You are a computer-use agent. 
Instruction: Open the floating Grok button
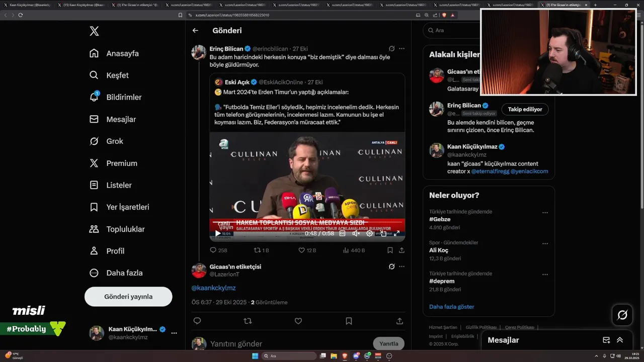click(622, 315)
